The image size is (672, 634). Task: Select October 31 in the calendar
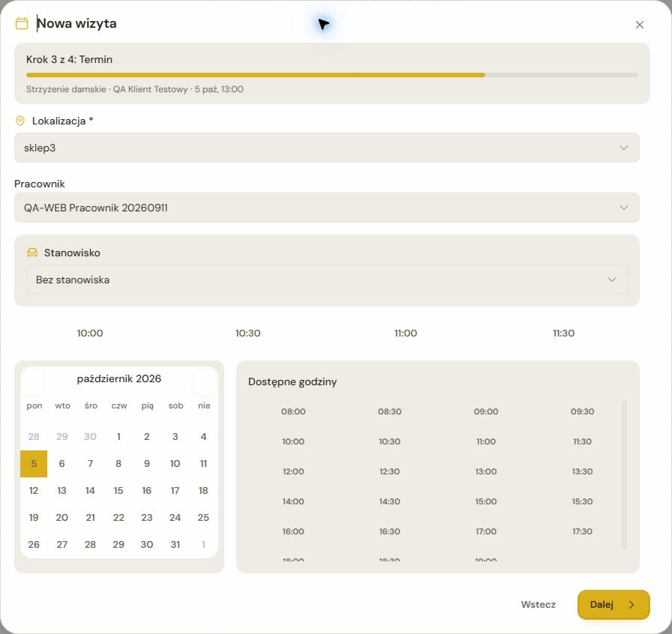(x=175, y=545)
